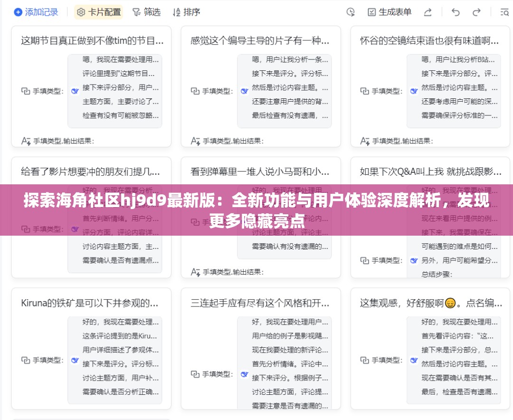The height and width of the screenshot is (420, 513).
Task: Undo the last action
Action: tap(455, 12)
